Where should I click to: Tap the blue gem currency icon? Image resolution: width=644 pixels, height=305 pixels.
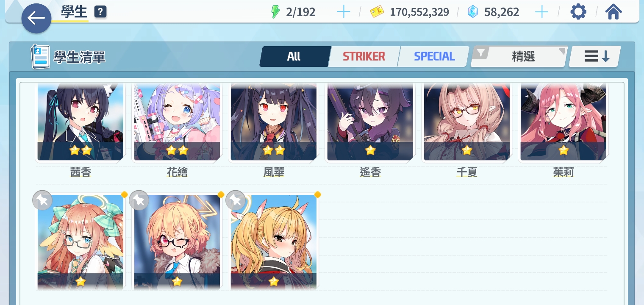pos(472,12)
